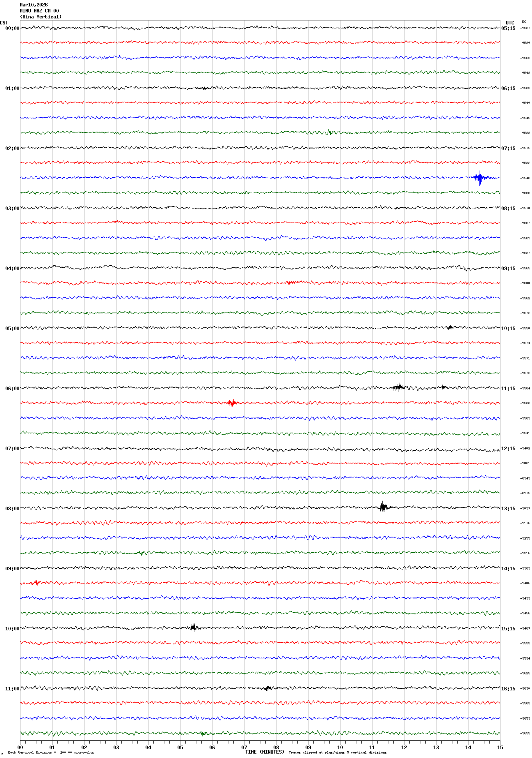The height and width of the screenshot is (758, 532).
Task: Click the CST timezone label
Action: click(x=4, y=23)
